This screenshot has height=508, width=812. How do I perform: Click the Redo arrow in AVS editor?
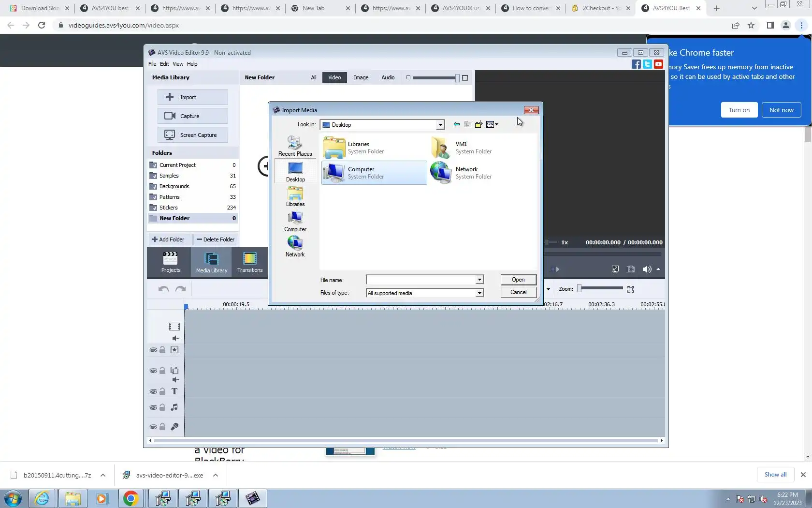point(181,289)
